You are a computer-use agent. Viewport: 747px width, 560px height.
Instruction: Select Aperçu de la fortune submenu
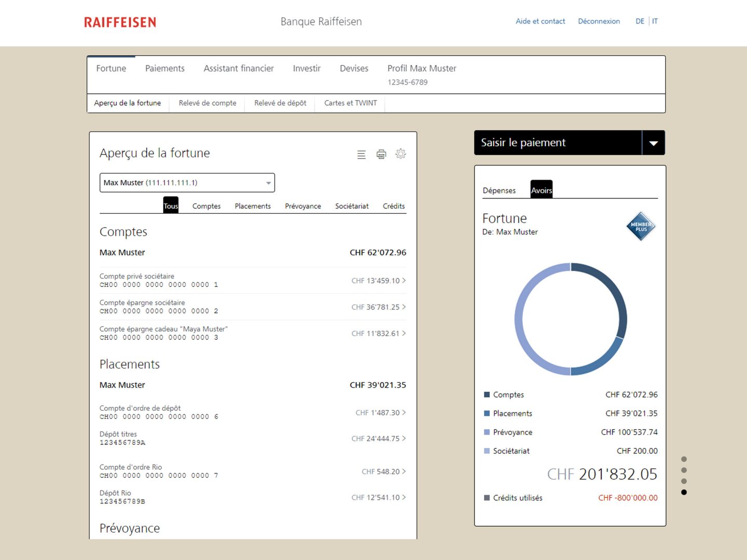128,103
